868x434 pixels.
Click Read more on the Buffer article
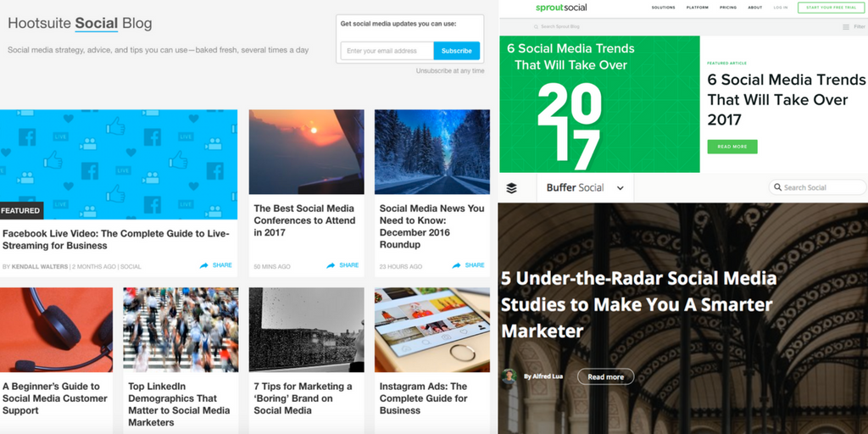tap(605, 377)
